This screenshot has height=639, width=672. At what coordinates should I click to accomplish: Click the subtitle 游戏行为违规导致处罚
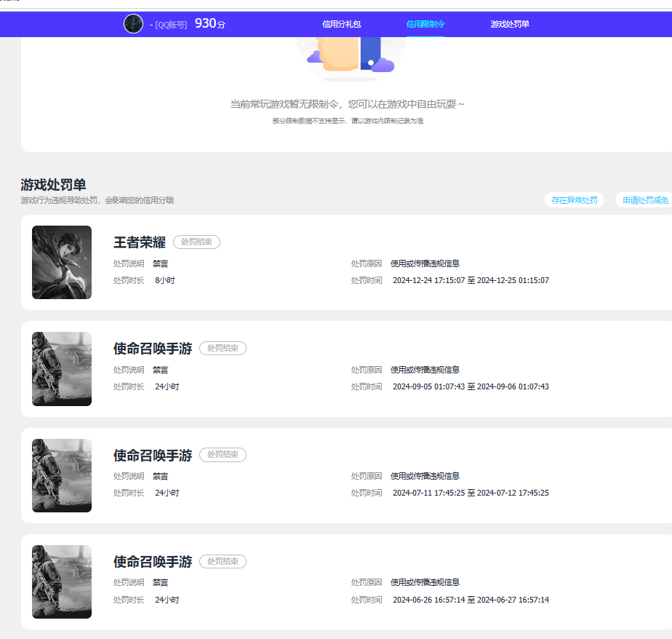coord(60,200)
